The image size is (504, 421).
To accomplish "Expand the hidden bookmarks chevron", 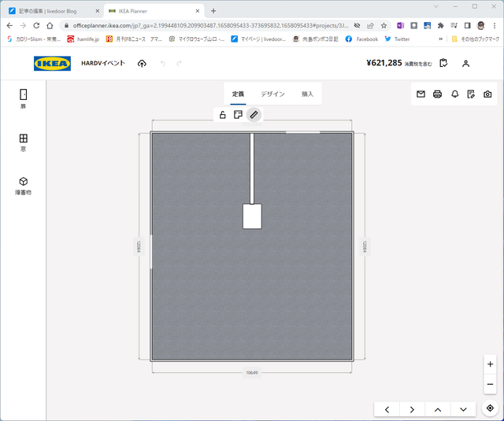I will (441, 39).
